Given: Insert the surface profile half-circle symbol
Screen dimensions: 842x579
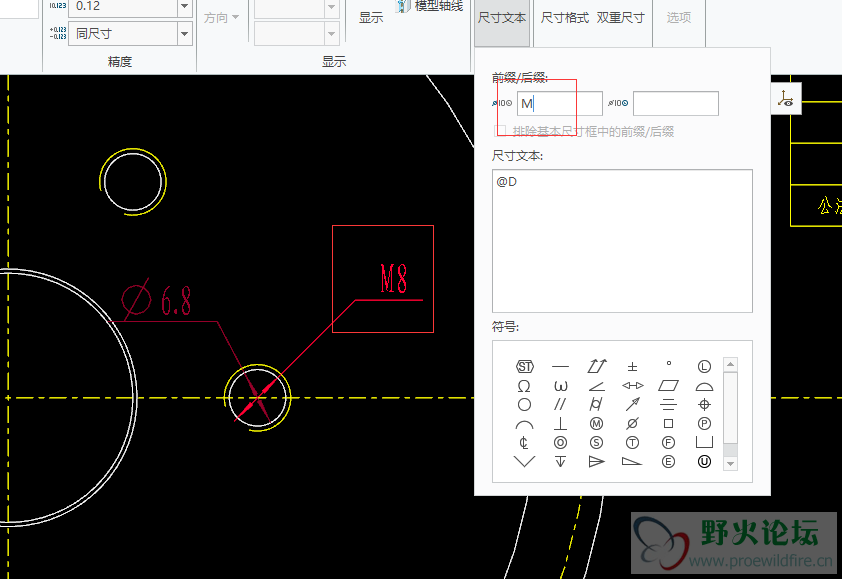Looking at the screenshot, I should (704, 387).
